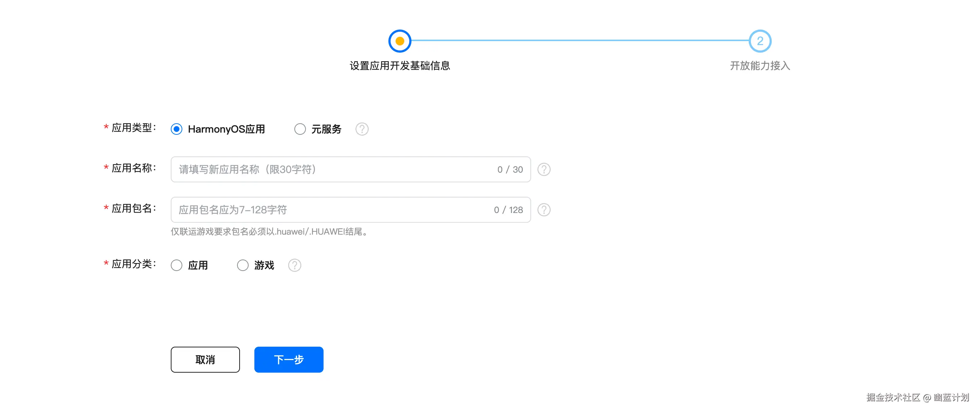This screenshot has width=980, height=413.
Task: Click the step 2 circle labeled 开放能力接入
Action: tap(759, 41)
